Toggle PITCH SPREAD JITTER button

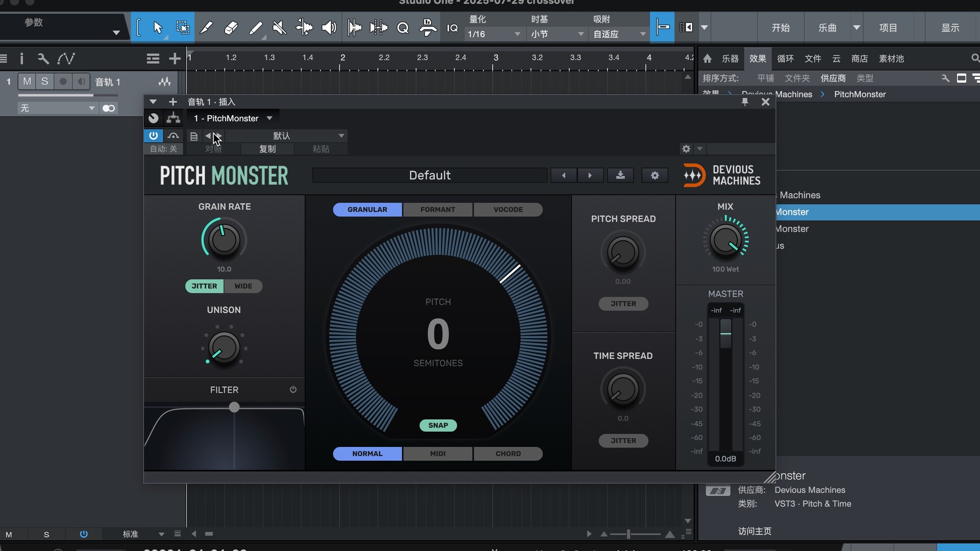(x=623, y=303)
